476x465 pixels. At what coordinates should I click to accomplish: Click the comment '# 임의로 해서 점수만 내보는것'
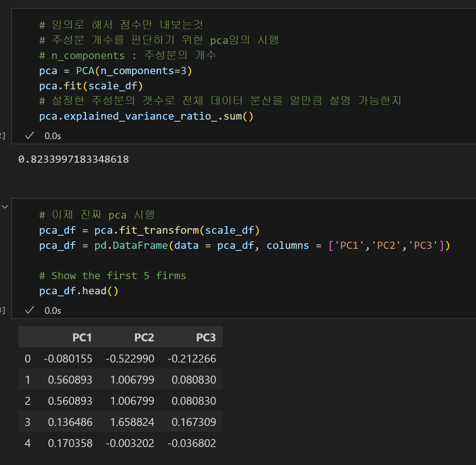tap(121, 25)
